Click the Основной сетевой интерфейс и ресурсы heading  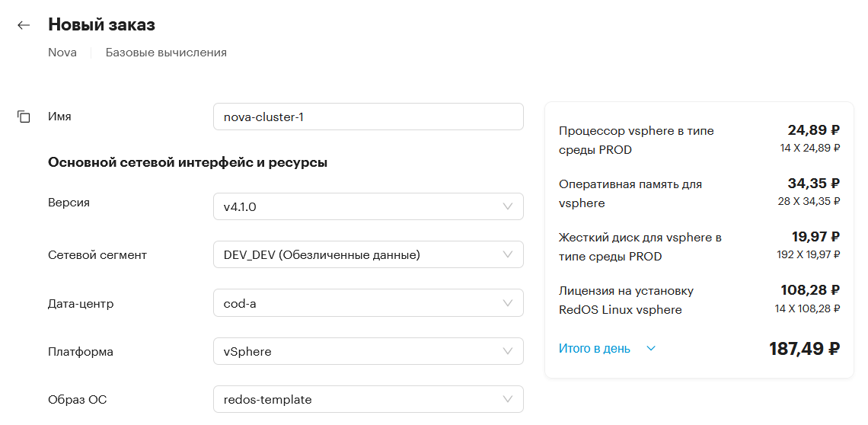[x=187, y=163]
